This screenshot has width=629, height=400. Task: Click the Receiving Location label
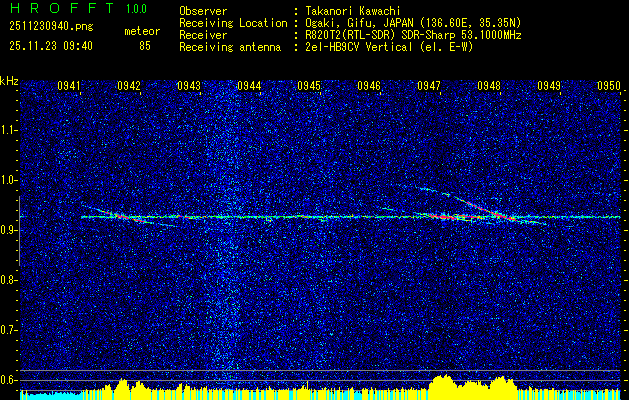(233, 23)
